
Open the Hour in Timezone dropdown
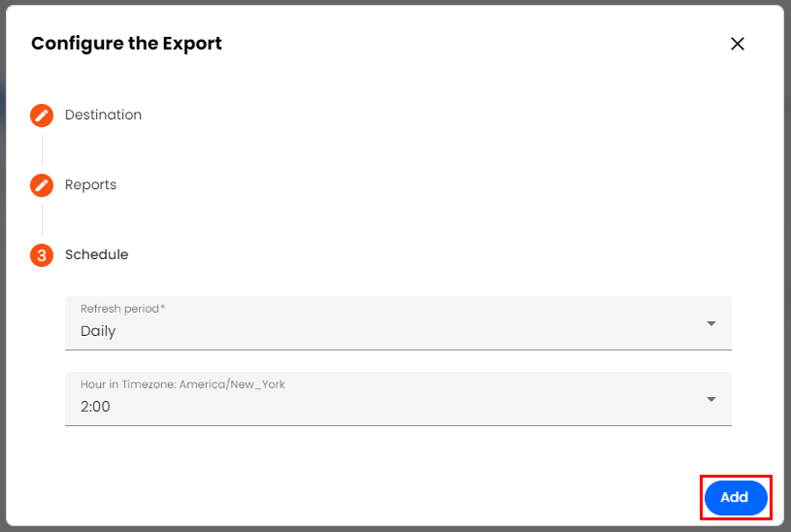398,399
